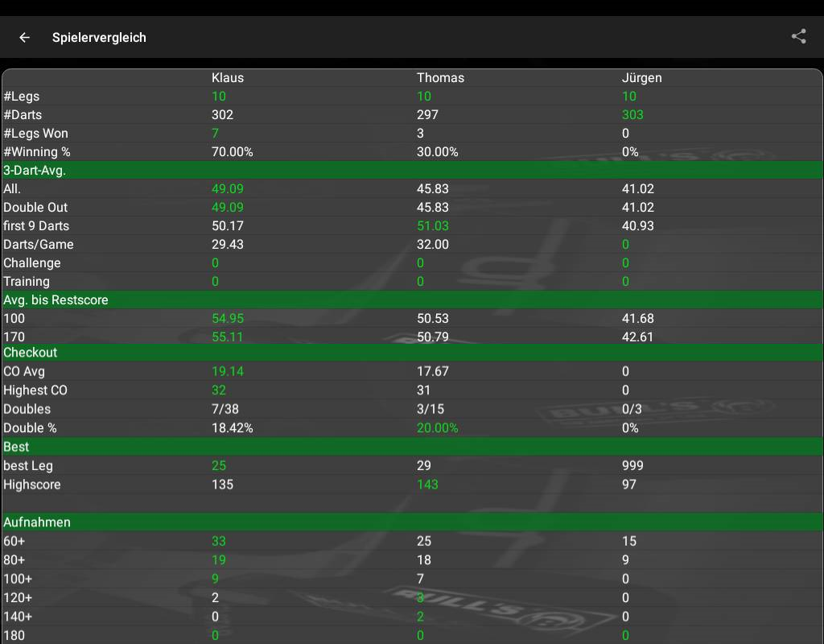Tap the share icon in the header
The image size is (824, 644).
(798, 36)
